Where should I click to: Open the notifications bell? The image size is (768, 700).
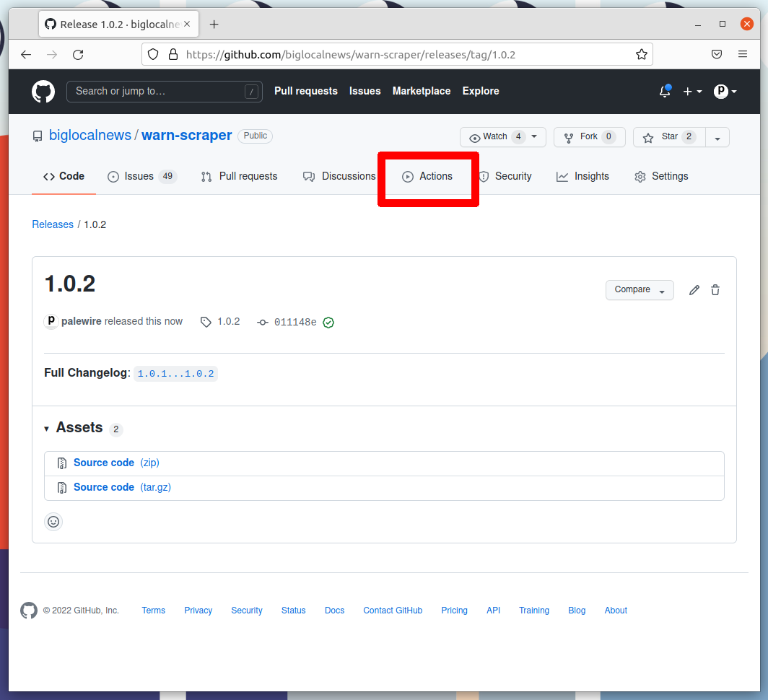click(665, 91)
